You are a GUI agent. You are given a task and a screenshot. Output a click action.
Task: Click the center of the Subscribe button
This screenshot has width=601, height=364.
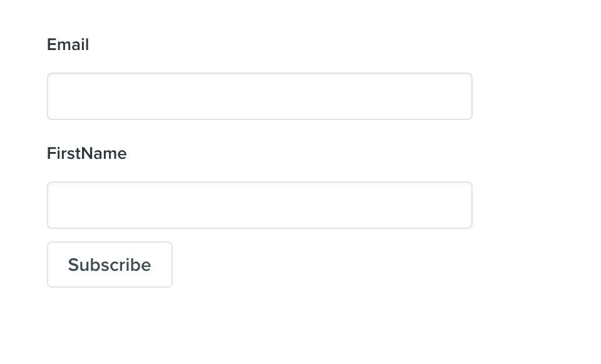tap(110, 264)
